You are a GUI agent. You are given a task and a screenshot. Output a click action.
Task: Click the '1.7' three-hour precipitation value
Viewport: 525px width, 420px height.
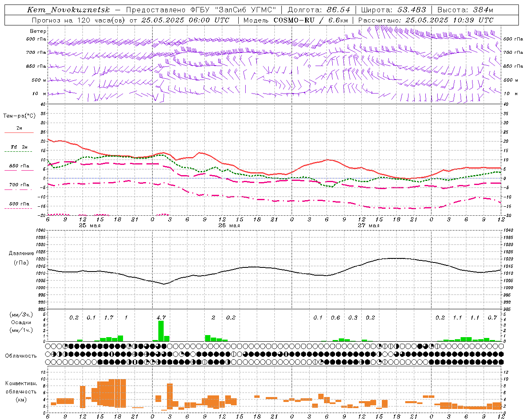(x=109, y=317)
